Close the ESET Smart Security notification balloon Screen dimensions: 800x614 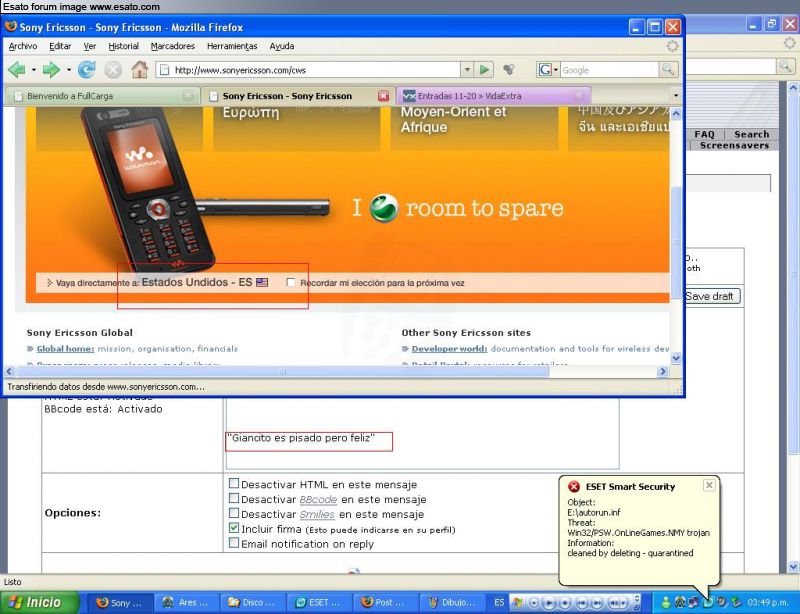(x=709, y=485)
